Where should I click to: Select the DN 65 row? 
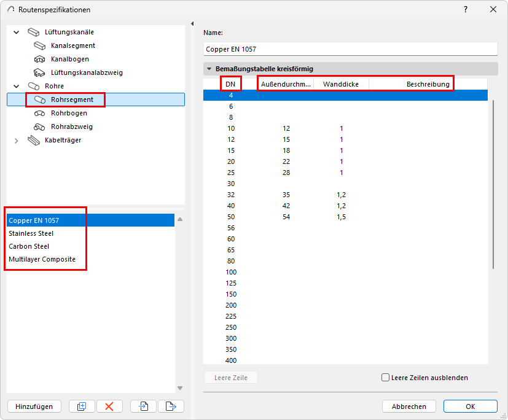[x=345, y=250]
